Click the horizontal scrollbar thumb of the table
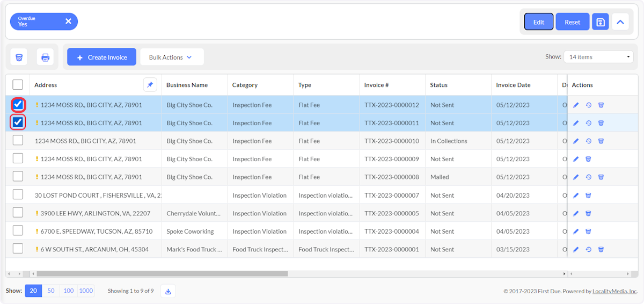The image size is (644, 304). (162, 274)
